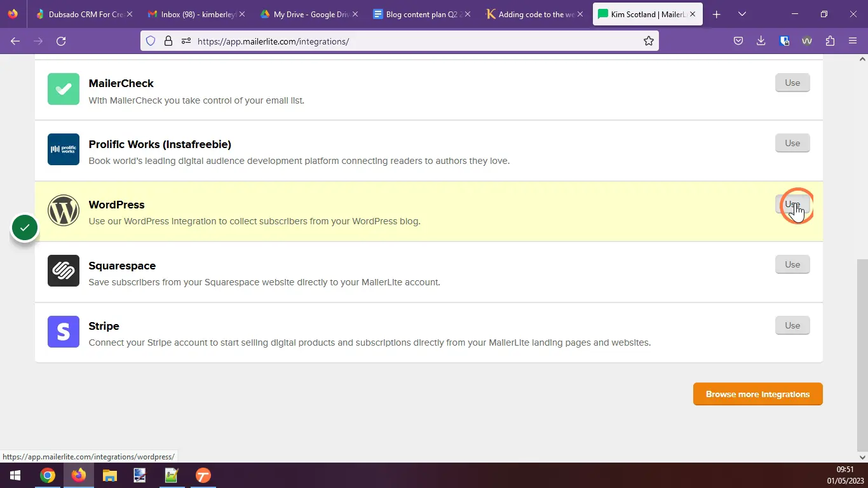Click Use button for MailerCheck
868x488 pixels.
pyautogui.click(x=792, y=83)
